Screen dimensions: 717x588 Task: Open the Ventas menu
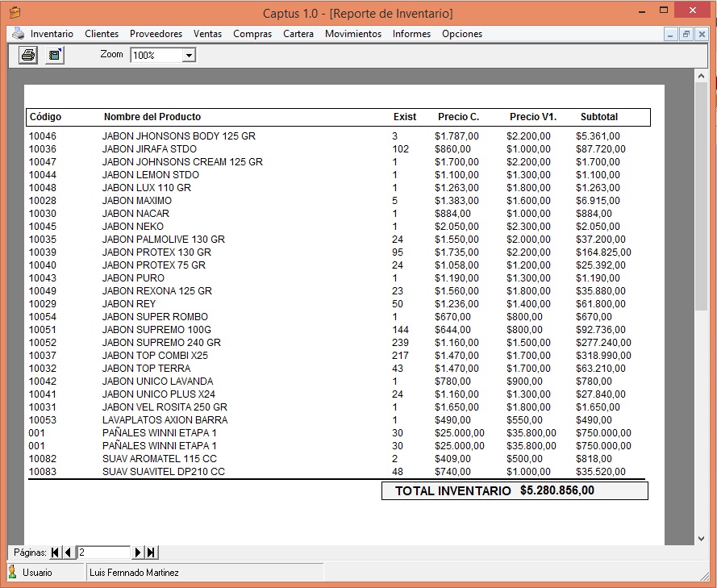[x=207, y=34]
